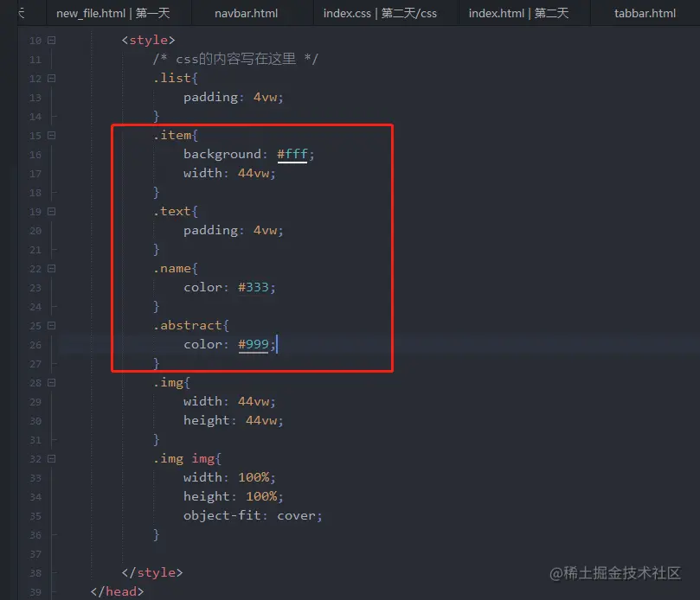Collapse the .text rule fold marker
The height and width of the screenshot is (600, 700).
click(52, 212)
